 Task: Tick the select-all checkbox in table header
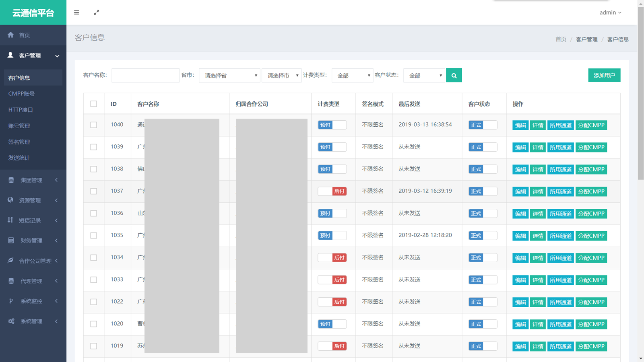point(94,104)
